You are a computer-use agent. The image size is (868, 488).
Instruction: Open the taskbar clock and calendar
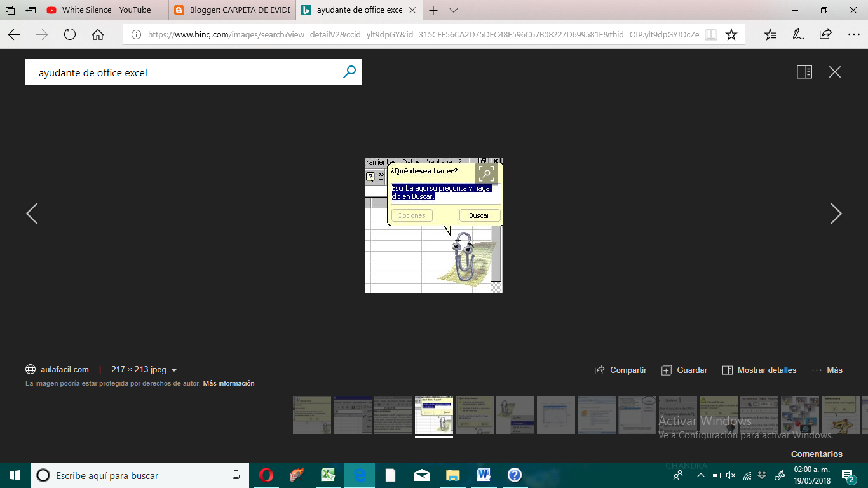tap(812, 475)
